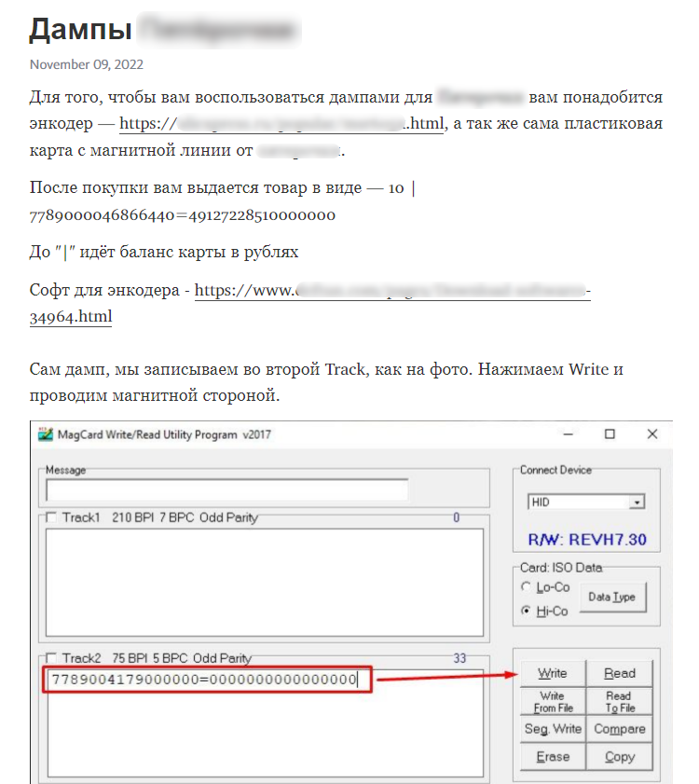Click the Write button
Image resolution: width=699 pixels, height=784 pixels.
click(552, 673)
